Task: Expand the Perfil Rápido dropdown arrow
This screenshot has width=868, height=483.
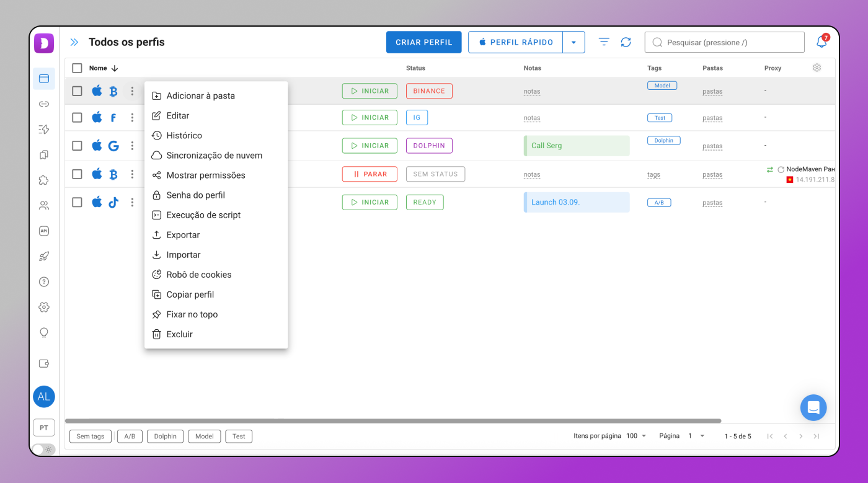Action: coord(573,42)
